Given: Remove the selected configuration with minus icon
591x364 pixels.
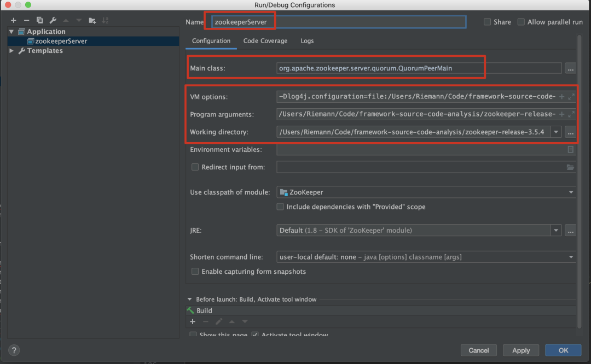Looking at the screenshot, I should (x=26, y=20).
